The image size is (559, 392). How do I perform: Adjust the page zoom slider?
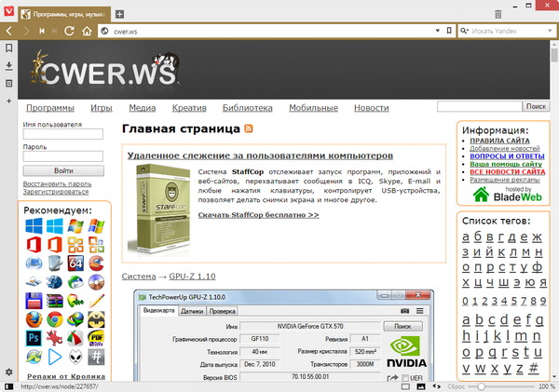(x=482, y=385)
